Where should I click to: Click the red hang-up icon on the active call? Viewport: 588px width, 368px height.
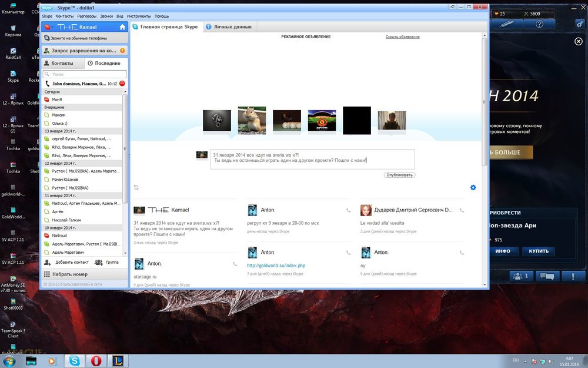click(x=122, y=84)
